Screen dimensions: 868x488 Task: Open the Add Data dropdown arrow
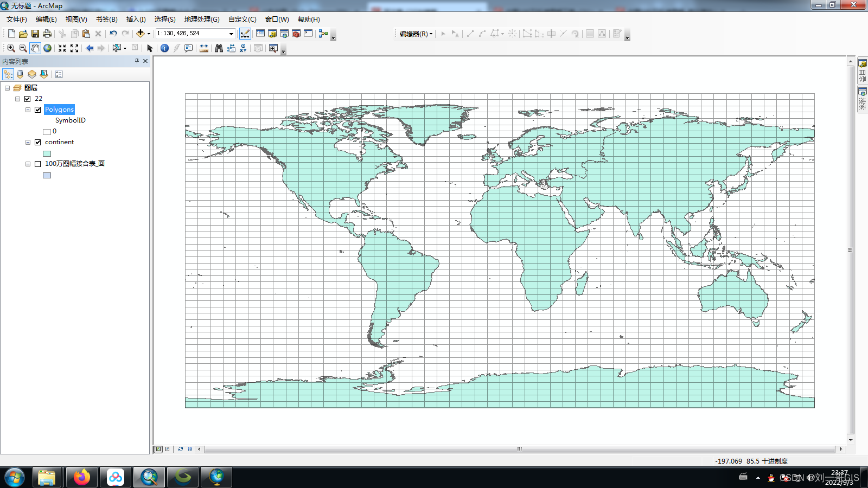149,34
